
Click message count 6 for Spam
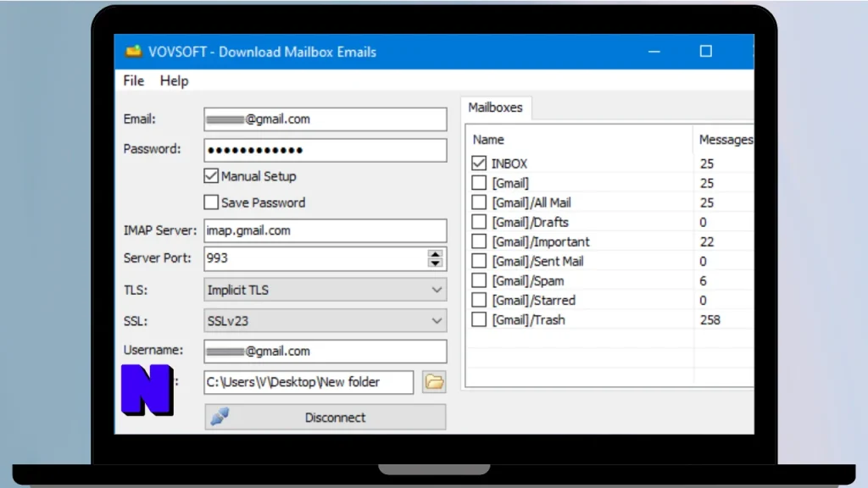(703, 281)
